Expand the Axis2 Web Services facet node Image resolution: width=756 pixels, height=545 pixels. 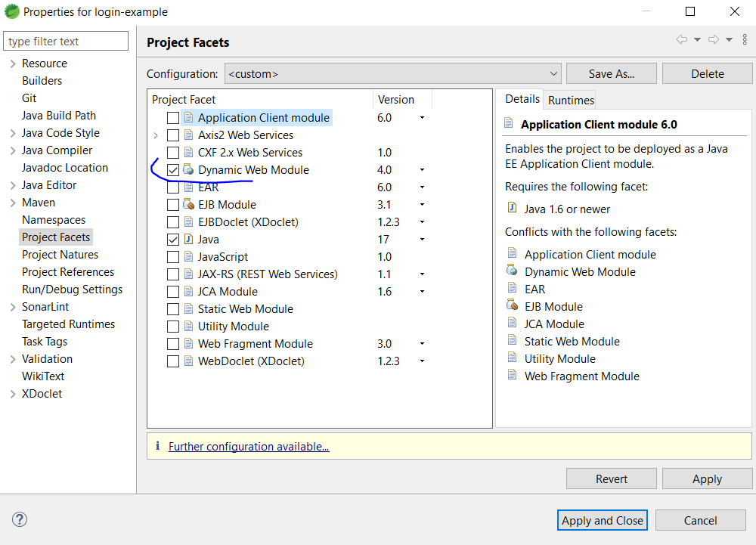[156, 135]
